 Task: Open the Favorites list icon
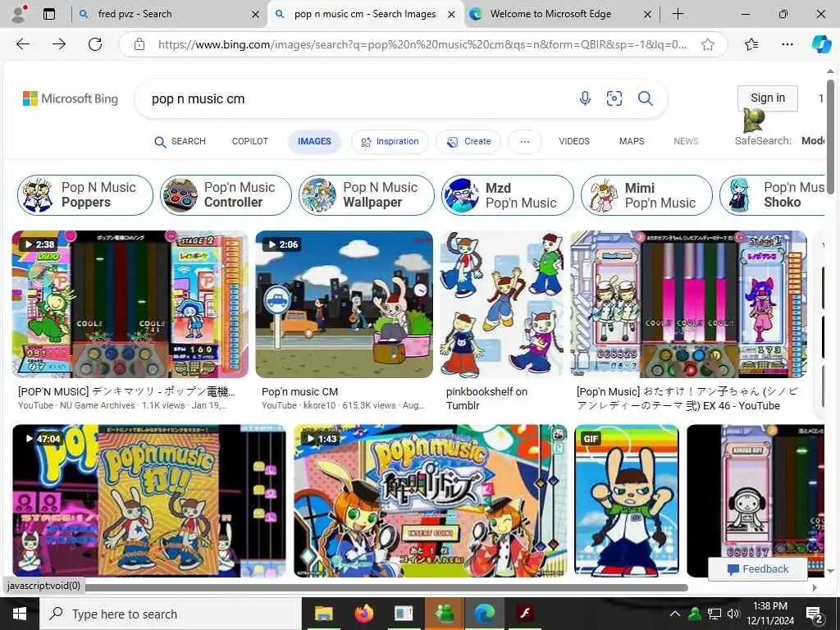click(x=751, y=44)
